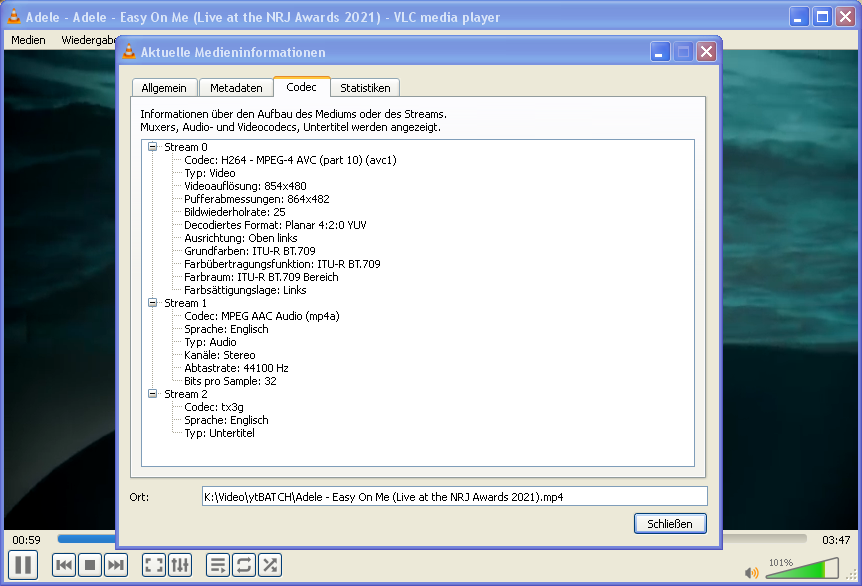862x586 pixels.
Task: Select Farbraum: ITU-R BT.709 Bereich row
Action: (261, 277)
